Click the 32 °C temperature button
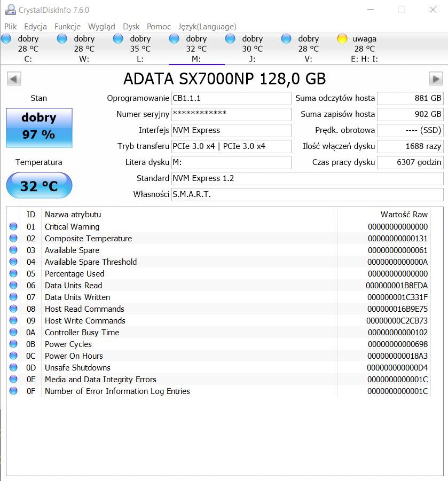The image size is (448, 481). (40, 185)
